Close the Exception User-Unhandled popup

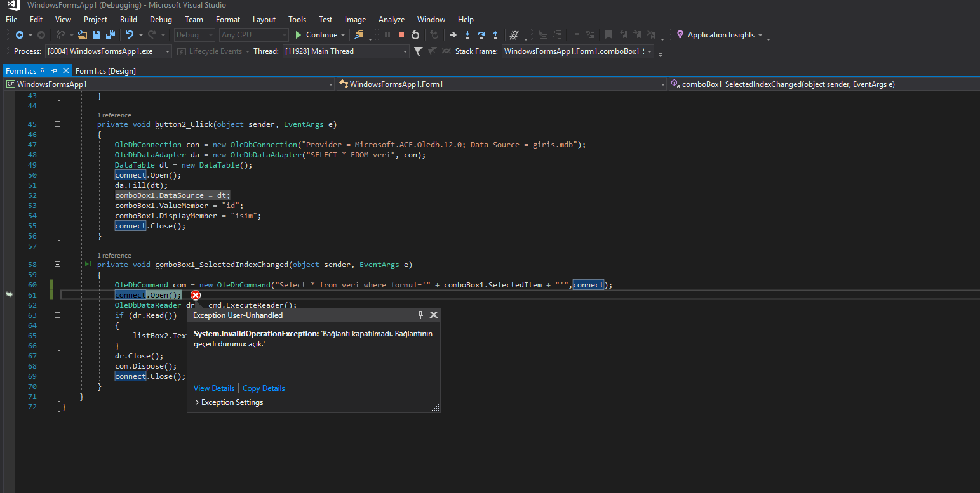click(x=434, y=315)
